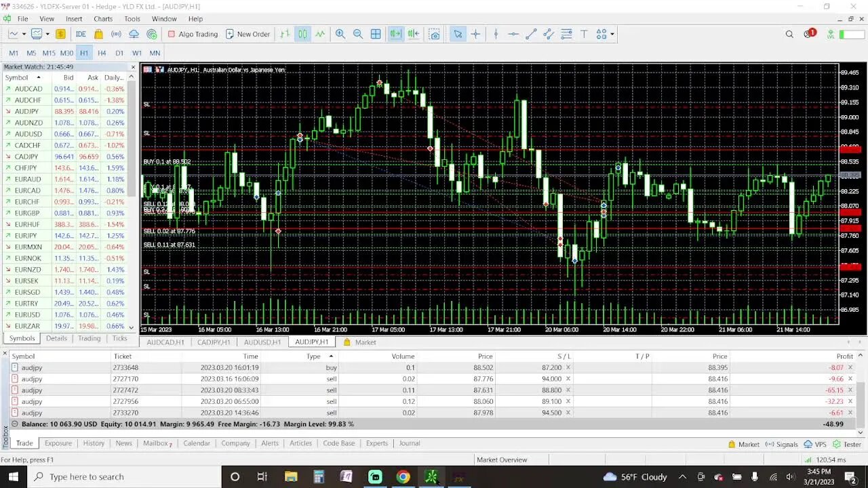
Task: Open the Signals icon in toolbar
Action: 116,34
